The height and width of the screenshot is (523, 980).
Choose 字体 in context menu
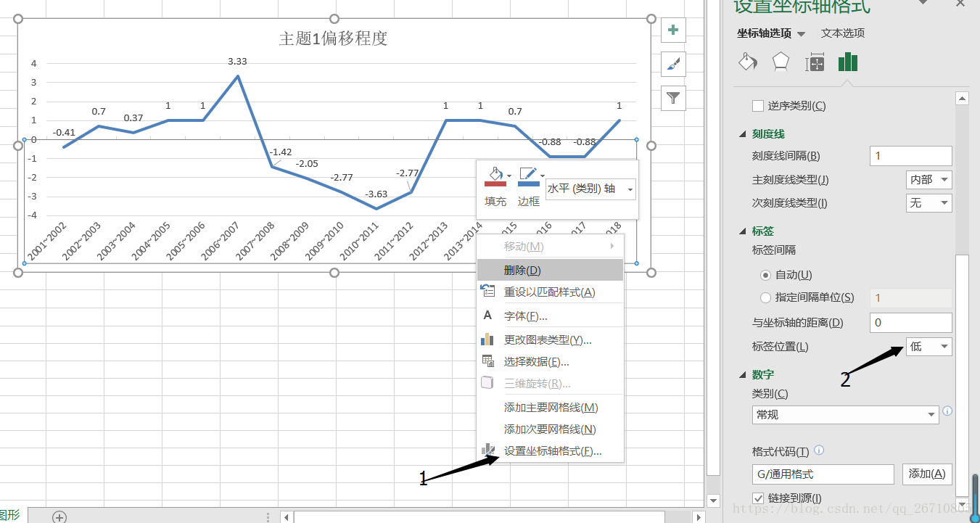(550, 316)
